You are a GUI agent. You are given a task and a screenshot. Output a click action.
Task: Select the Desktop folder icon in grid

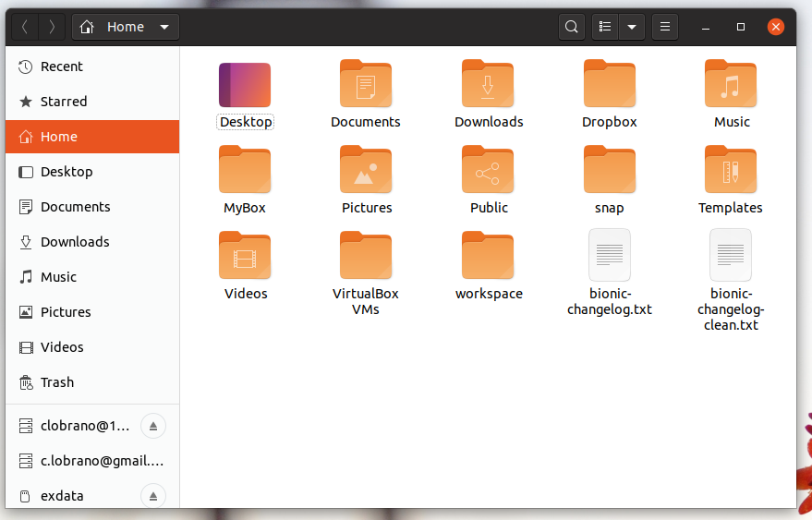[x=245, y=85]
